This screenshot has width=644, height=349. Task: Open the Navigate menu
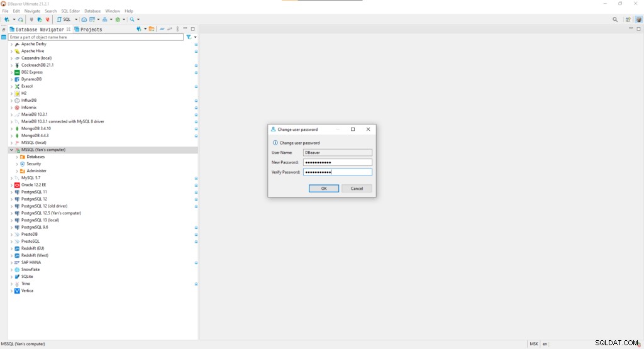(x=32, y=11)
